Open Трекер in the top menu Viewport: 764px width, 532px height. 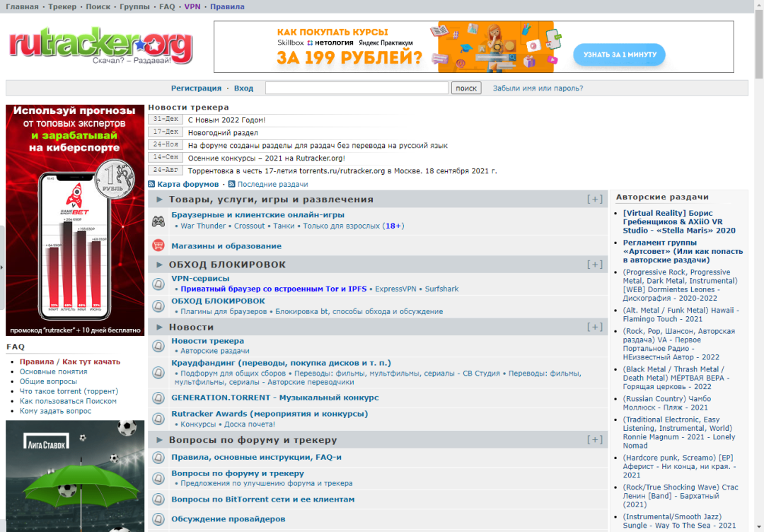point(62,6)
